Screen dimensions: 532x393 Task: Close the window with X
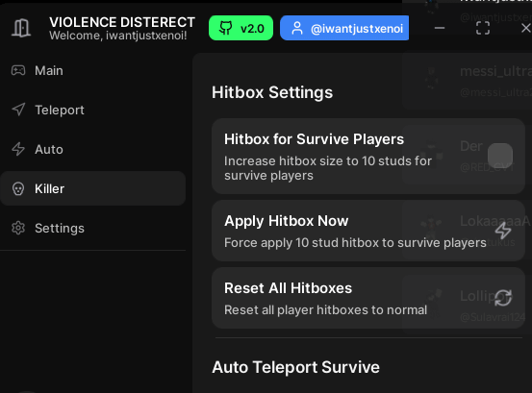point(526,28)
